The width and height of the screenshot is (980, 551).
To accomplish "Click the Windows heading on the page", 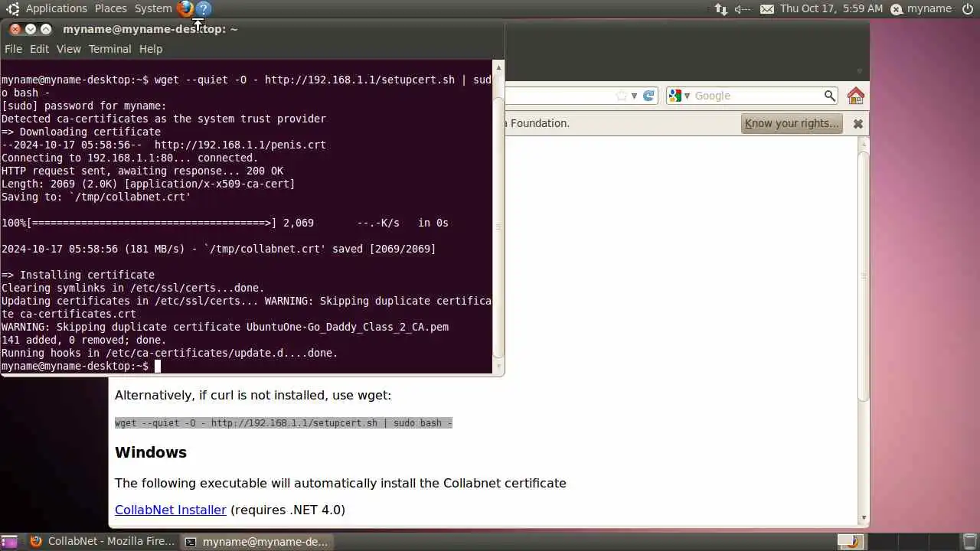I will [x=151, y=452].
